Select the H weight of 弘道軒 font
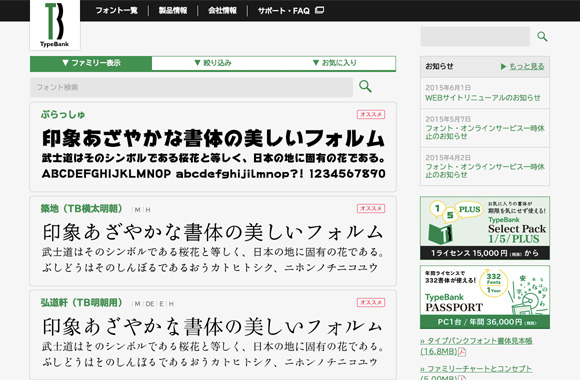This screenshot has height=380, width=580. coord(171,304)
